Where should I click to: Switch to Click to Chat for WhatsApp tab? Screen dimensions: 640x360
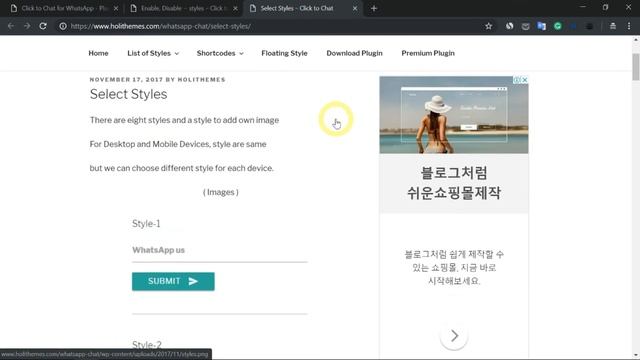click(x=64, y=8)
